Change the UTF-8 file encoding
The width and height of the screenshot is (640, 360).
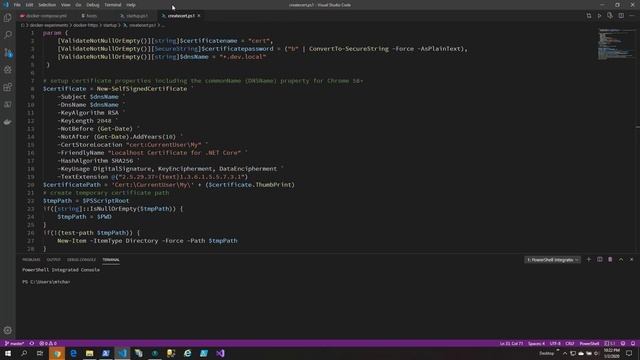click(555, 344)
